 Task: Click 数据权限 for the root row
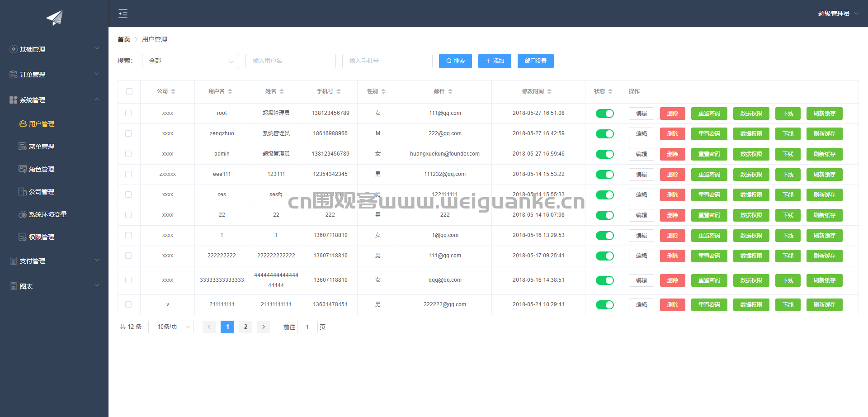(751, 114)
